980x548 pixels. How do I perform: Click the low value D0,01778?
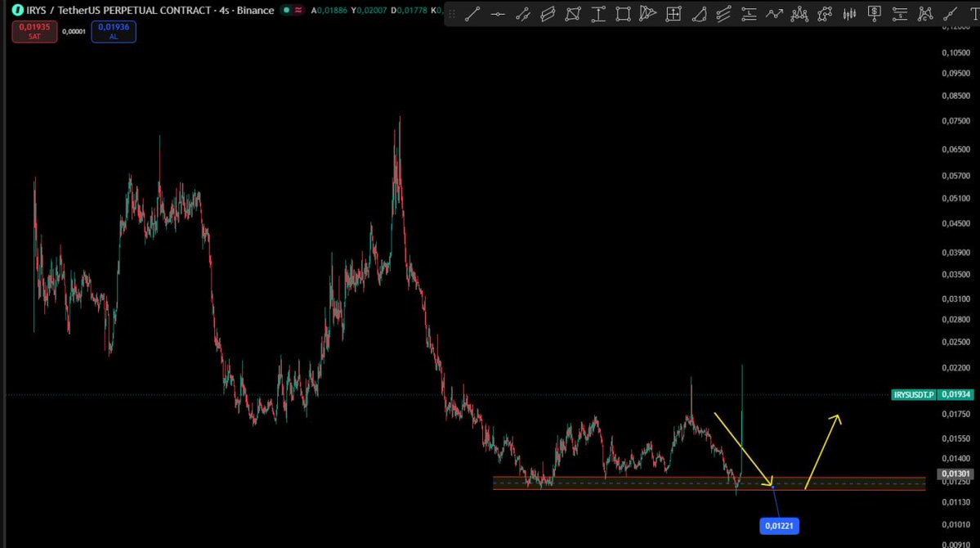409,10
